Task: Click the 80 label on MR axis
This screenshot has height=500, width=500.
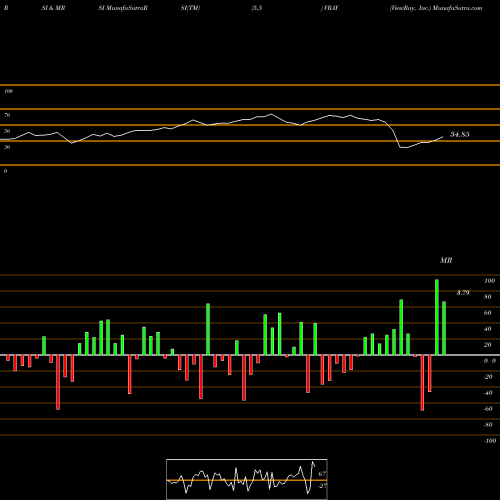Action: coord(488,297)
